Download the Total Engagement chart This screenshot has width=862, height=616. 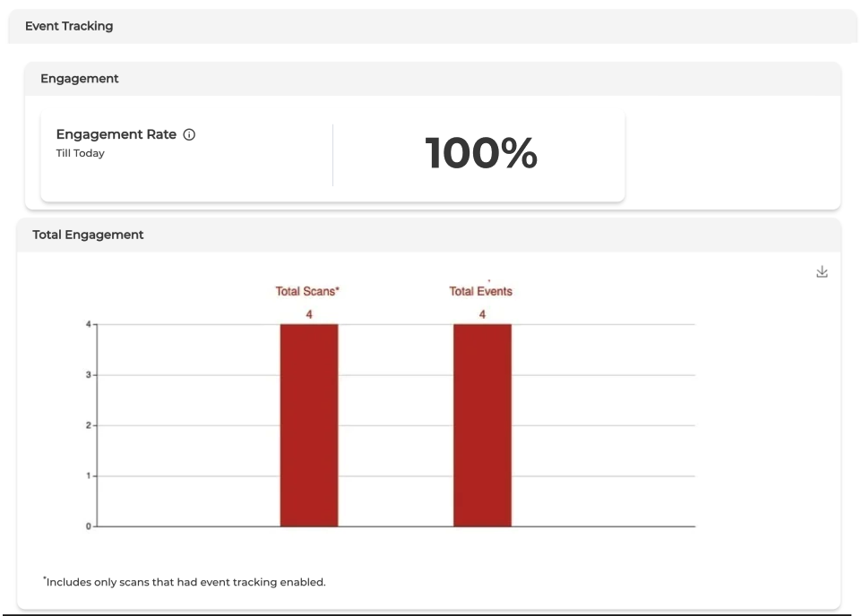[822, 272]
